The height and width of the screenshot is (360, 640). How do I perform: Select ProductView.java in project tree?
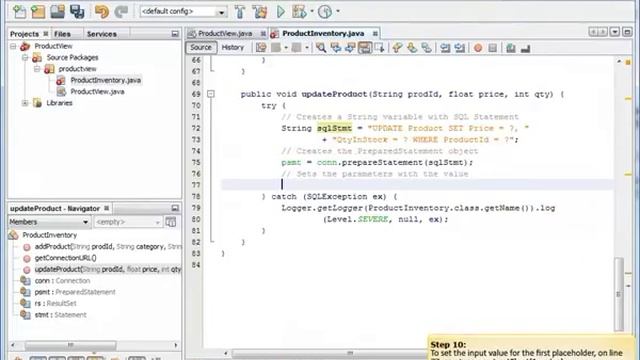(x=97, y=92)
